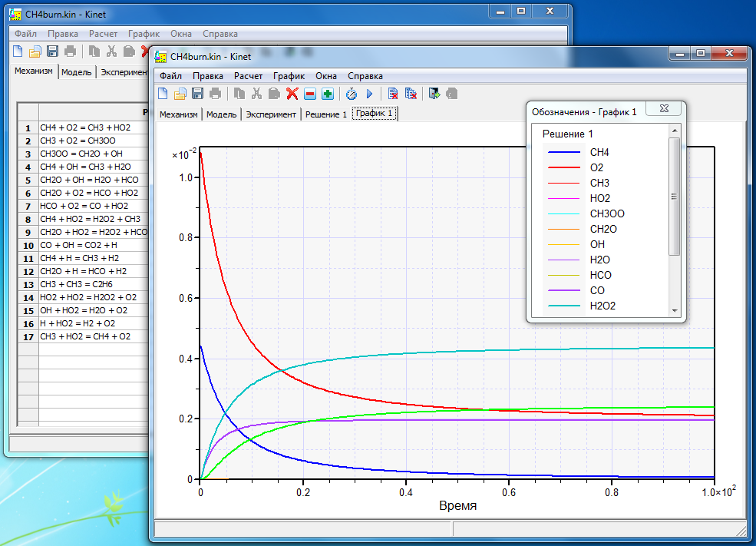Start calculation with the blue play arrow
Image resolution: width=756 pixels, height=546 pixels.
369,94
